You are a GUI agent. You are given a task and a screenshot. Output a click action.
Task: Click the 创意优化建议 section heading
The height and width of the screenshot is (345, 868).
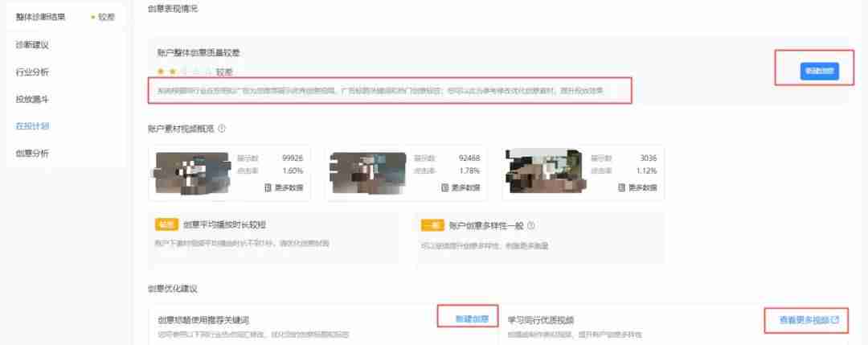click(x=173, y=289)
